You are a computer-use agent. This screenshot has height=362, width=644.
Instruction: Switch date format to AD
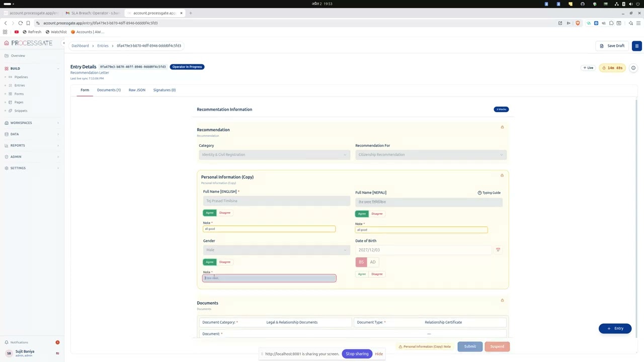(373, 262)
